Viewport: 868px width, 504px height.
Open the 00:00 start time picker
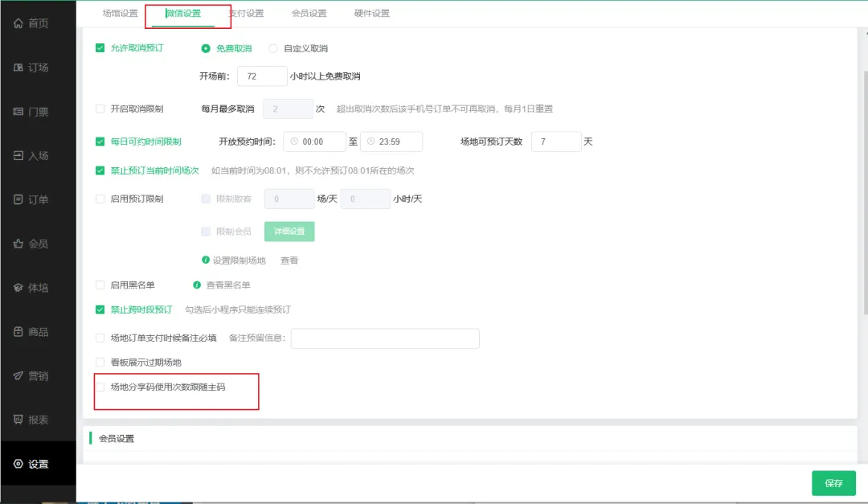coord(313,141)
